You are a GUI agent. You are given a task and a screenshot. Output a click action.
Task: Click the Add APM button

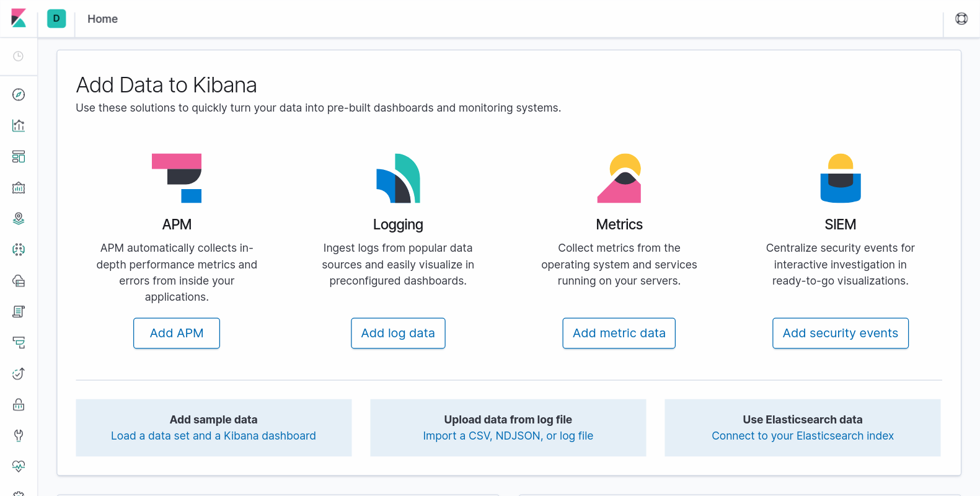pyautogui.click(x=177, y=334)
